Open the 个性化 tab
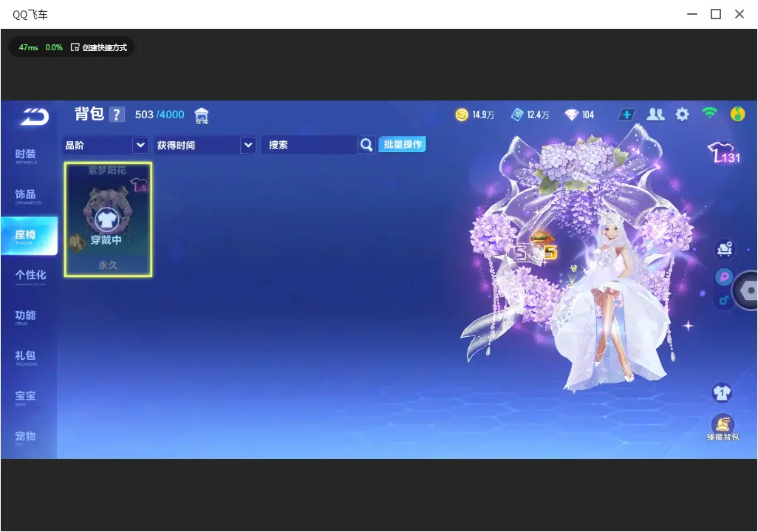 [x=30, y=276]
